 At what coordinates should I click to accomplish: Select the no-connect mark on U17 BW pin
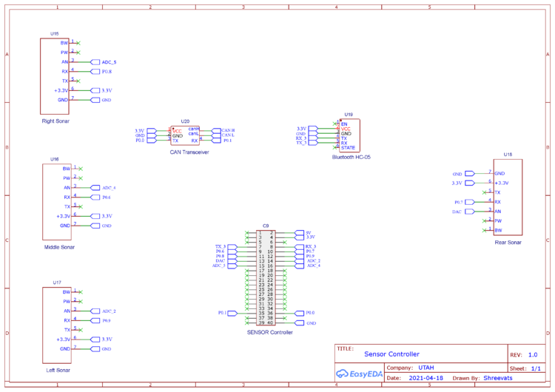[81, 292]
